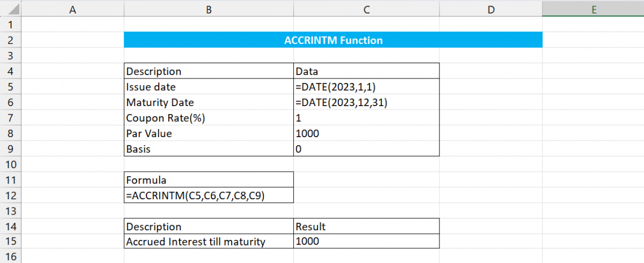Click the column C header
Image resolution: width=644 pixels, height=263 pixels.
point(366,9)
